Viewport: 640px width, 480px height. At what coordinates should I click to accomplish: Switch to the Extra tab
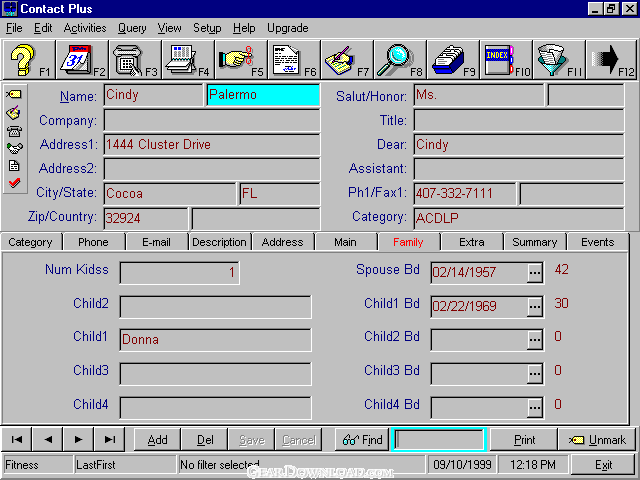point(471,242)
